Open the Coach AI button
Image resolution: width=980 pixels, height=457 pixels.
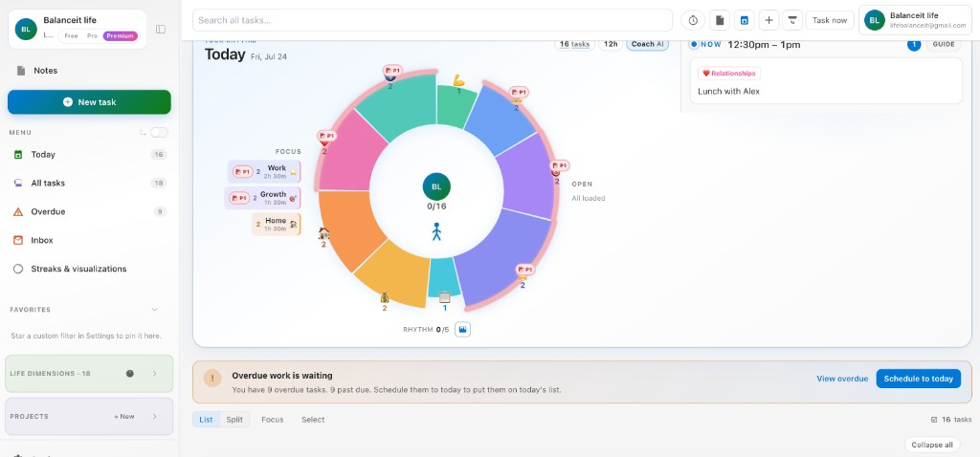pos(647,44)
